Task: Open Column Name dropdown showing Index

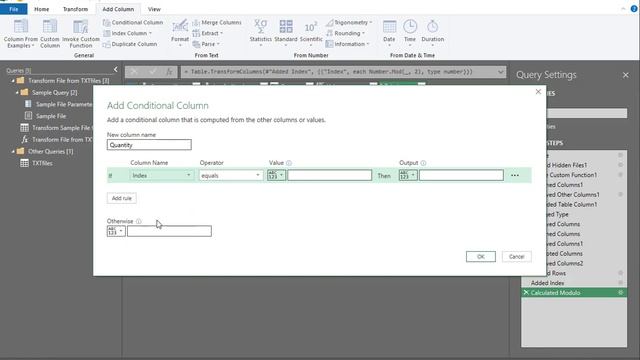Action: point(162,176)
